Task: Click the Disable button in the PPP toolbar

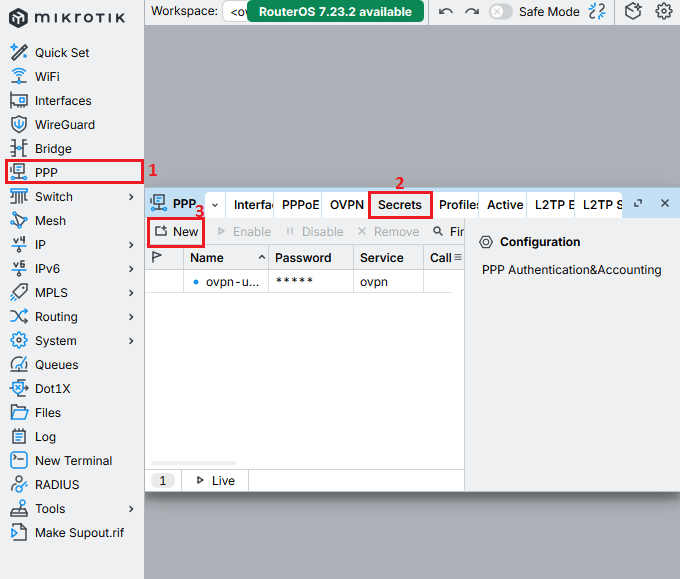Action: click(x=314, y=232)
